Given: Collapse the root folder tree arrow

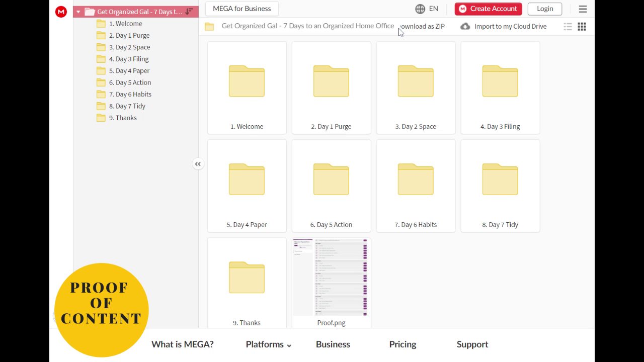Looking at the screenshot, I should [x=78, y=12].
